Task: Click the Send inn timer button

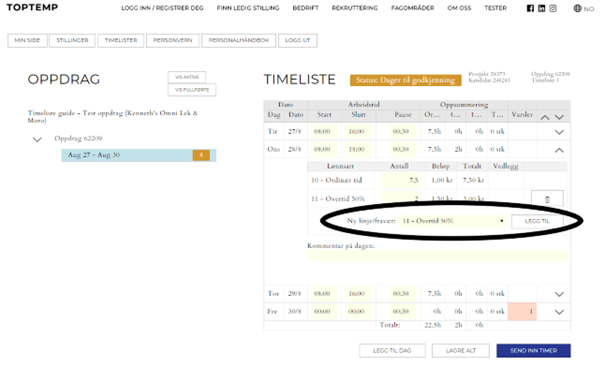Action: click(533, 351)
